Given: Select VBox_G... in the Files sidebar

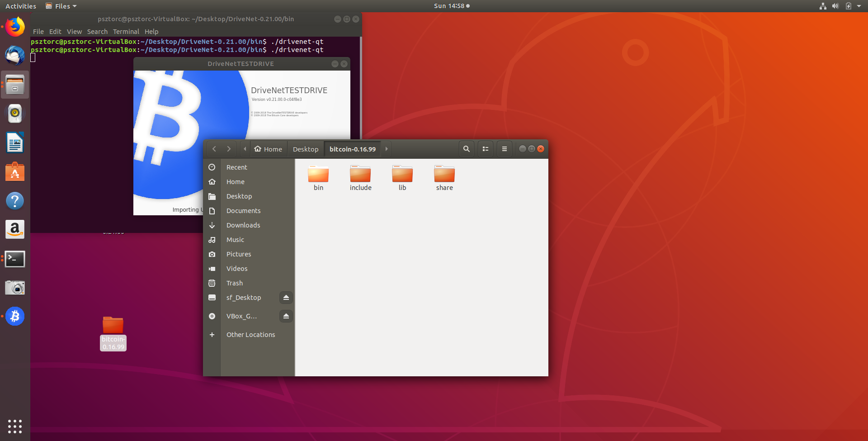Looking at the screenshot, I should [241, 316].
